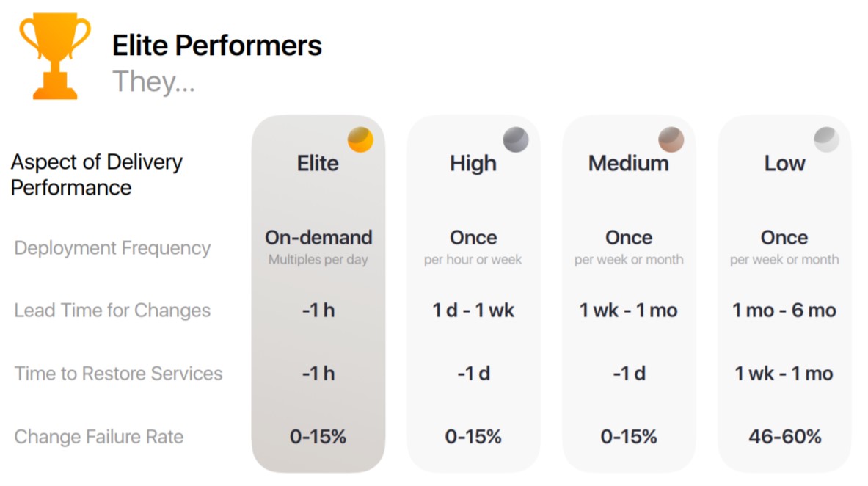Click the Elite Performers title
The image size is (868, 486).
217,46
